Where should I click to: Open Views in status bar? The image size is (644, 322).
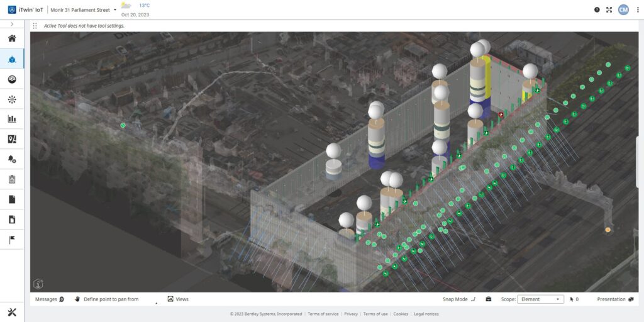[178, 299]
